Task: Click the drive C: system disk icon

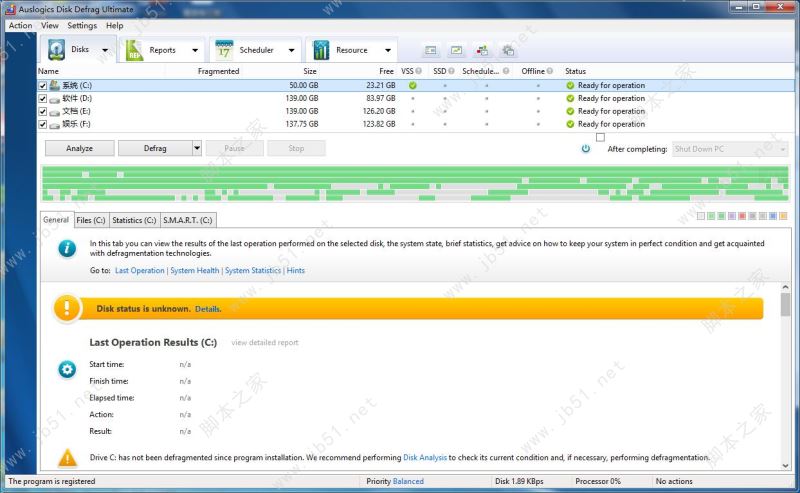Action: click(x=55, y=85)
